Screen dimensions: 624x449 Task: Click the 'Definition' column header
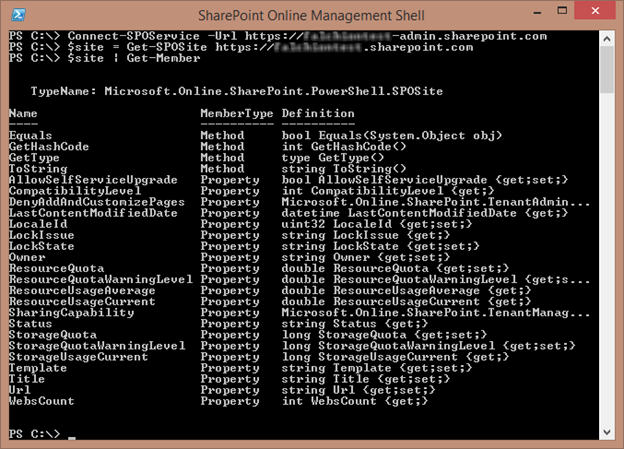[x=318, y=113]
